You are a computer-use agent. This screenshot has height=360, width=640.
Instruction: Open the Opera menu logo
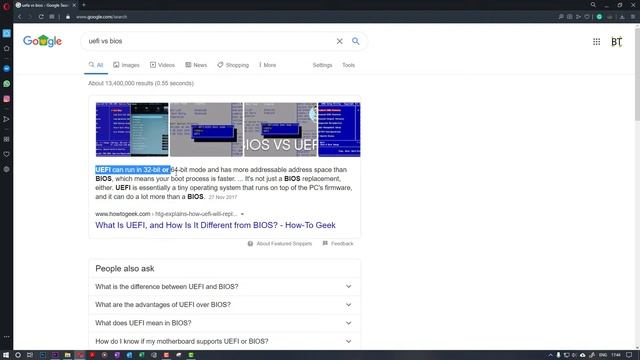coord(6,6)
